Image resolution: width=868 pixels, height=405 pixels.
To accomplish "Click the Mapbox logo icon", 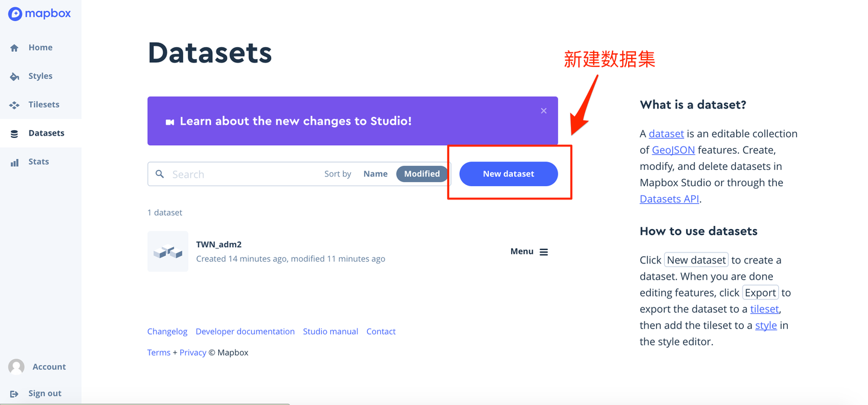I will point(14,13).
